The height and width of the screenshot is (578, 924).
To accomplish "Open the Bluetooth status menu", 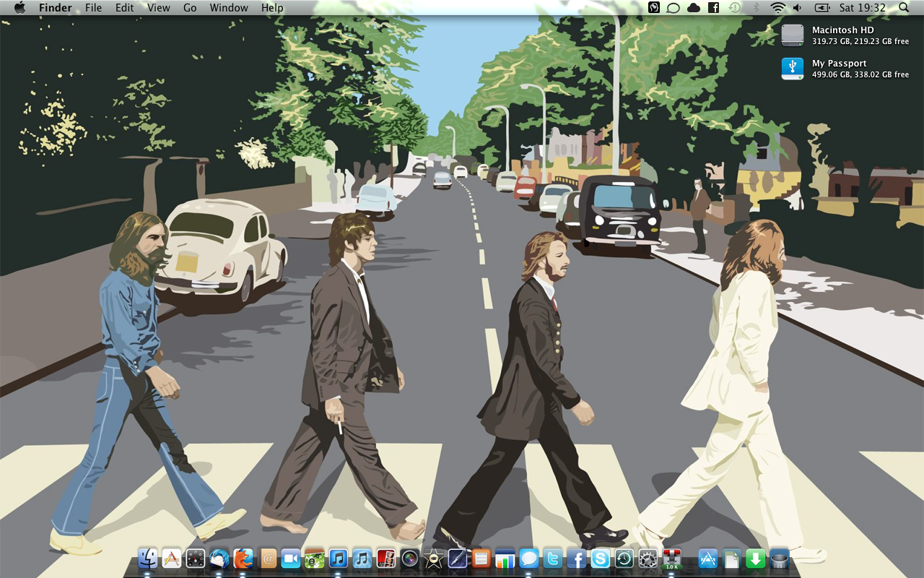I will (757, 8).
